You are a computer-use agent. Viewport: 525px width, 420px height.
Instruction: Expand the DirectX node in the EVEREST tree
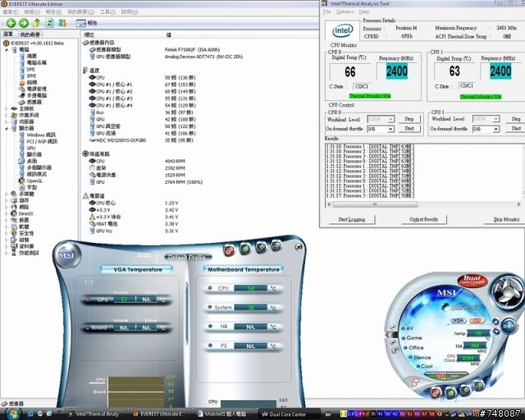tap(7, 213)
